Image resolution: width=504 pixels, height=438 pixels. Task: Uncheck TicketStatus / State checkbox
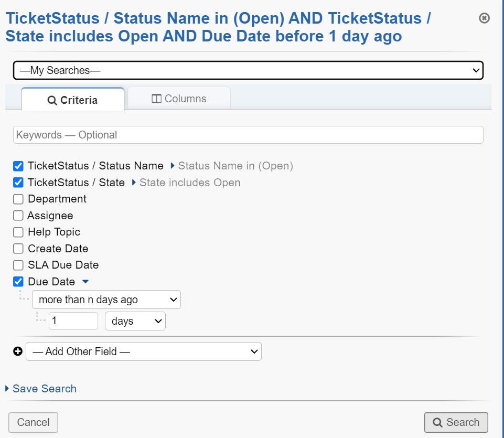[x=18, y=183]
